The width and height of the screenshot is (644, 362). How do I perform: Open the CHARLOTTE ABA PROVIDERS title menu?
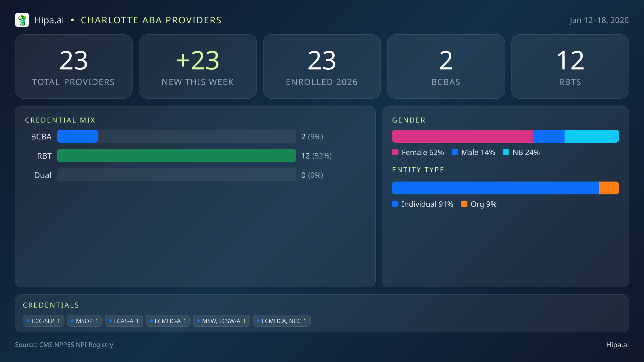pyautogui.click(x=151, y=20)
